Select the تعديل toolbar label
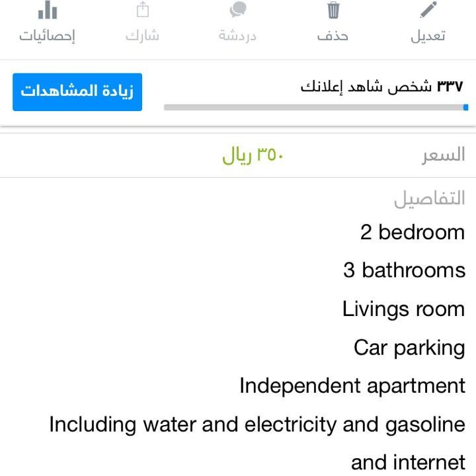 428,36
